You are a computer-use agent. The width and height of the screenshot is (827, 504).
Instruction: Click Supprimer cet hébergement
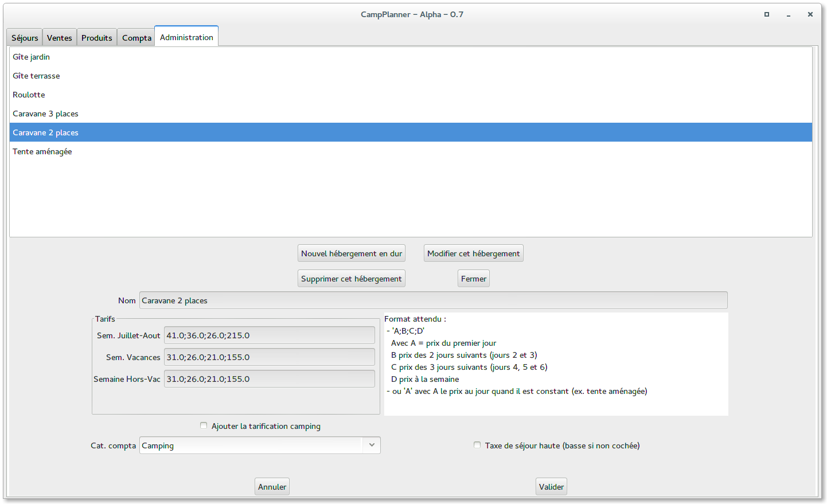point(352,279)
